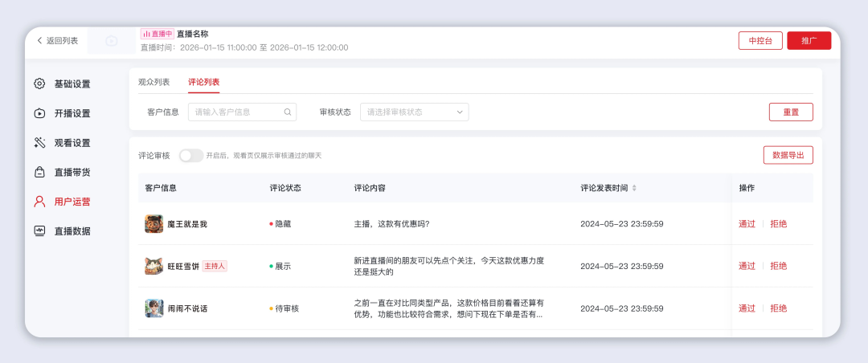Screen dimensions: 868x363
Task: Go back via 返回列表 chevron
Action: pos(39,40)
